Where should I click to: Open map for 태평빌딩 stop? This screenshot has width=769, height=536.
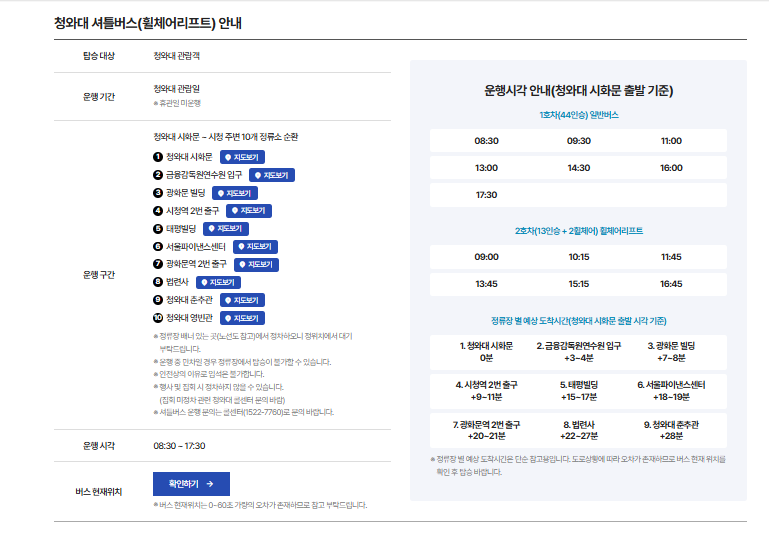(226, 229)
